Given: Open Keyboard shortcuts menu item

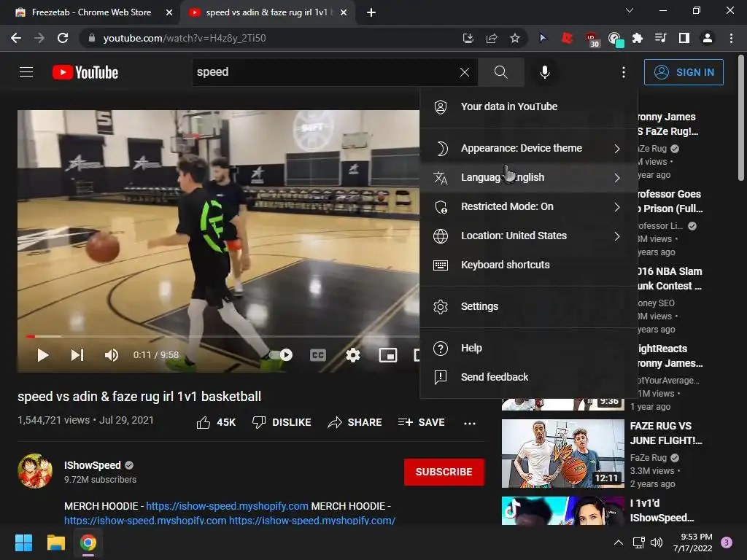Looking at the screenshot, I should (529, 265).
